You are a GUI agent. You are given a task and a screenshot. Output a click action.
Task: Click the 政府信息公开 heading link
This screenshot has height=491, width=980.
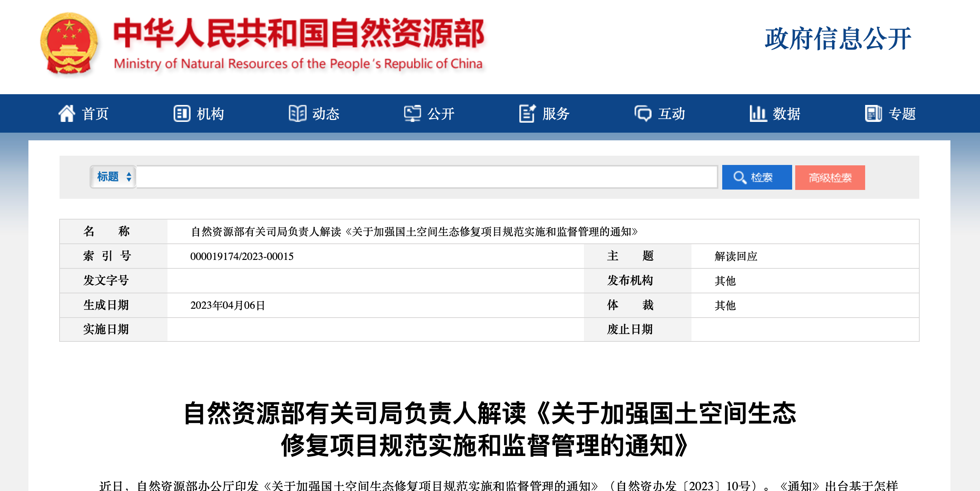pos(837,38)
